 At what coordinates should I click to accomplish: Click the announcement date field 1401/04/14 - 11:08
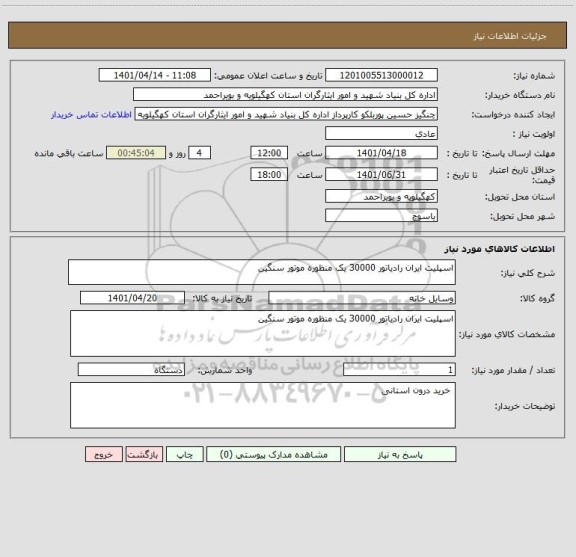155,75
